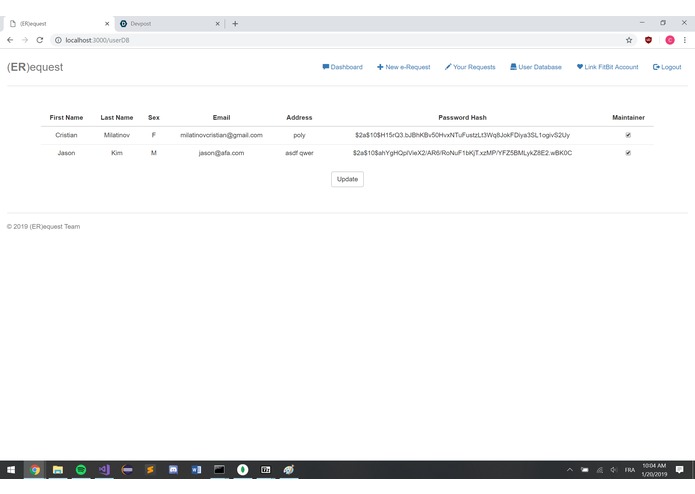The height and width of the screenshot is (494, 695).
Task: Click the 'poly' address cell
Action: [x=299, y=135]
